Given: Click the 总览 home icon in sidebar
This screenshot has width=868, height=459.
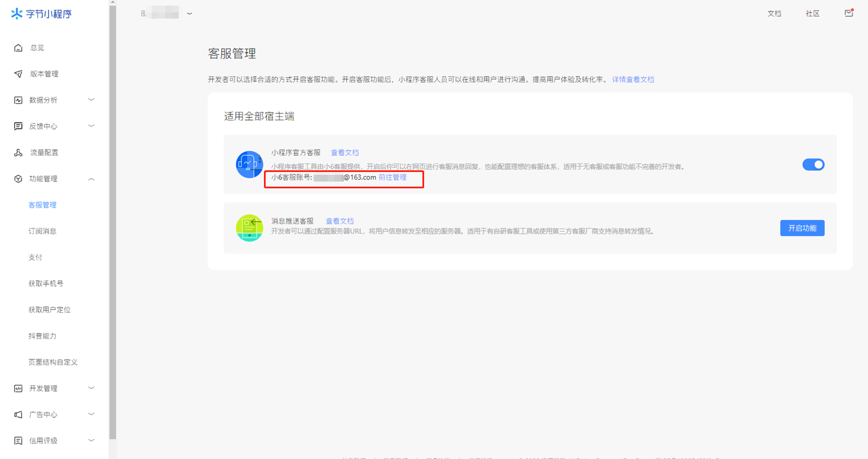Looking at the screenshot, I should pyautogui.click(x=18, y=48).
